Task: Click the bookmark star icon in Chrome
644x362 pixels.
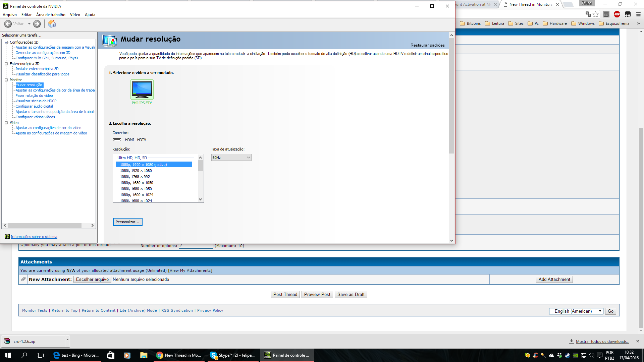Action: coord(596,14)
